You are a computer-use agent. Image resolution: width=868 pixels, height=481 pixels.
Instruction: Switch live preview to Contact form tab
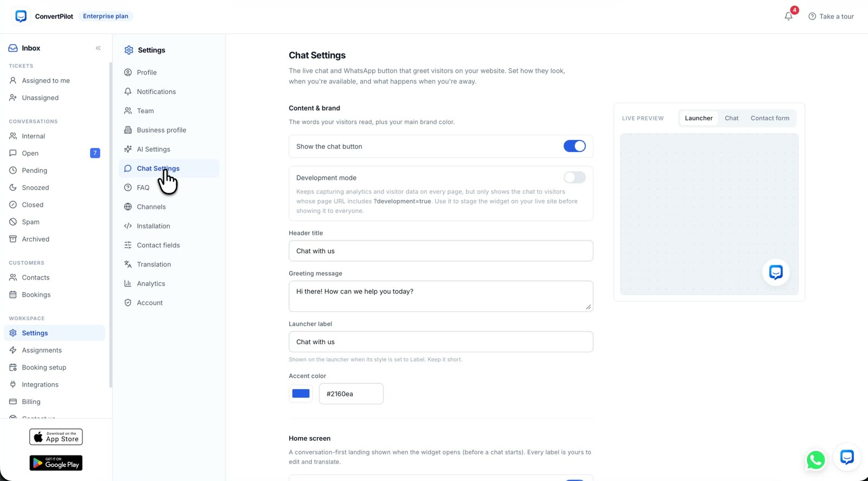coord(770,118)
